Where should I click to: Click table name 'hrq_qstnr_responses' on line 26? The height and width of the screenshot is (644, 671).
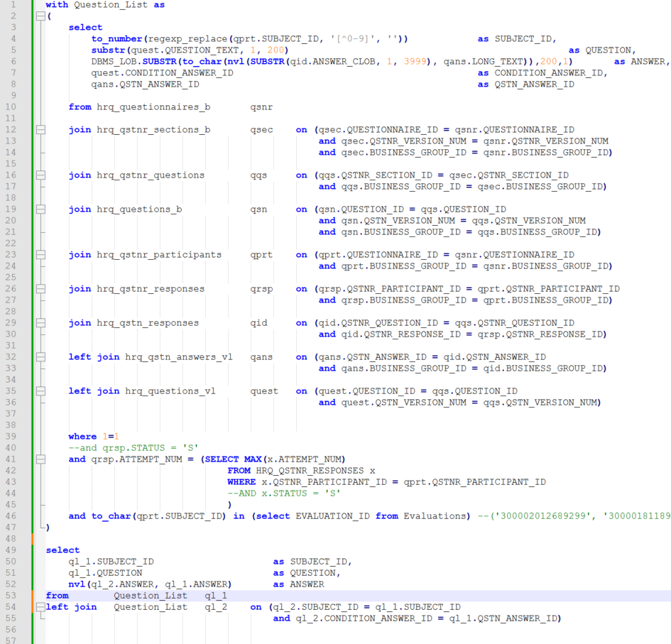151,289
